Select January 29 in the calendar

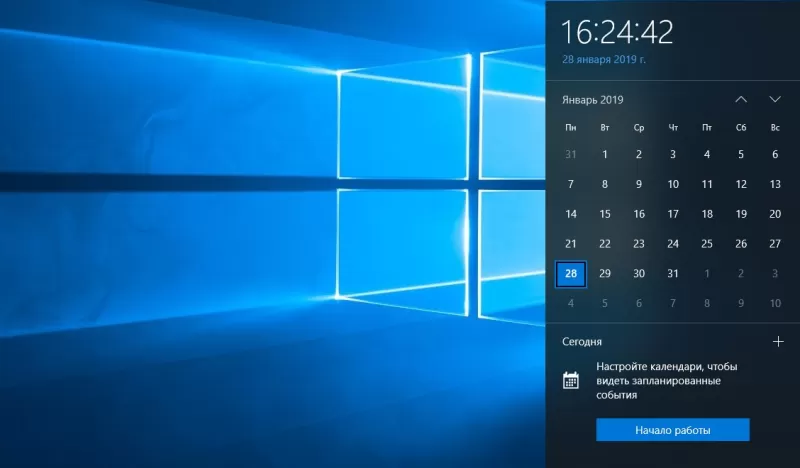pos(605,274)
